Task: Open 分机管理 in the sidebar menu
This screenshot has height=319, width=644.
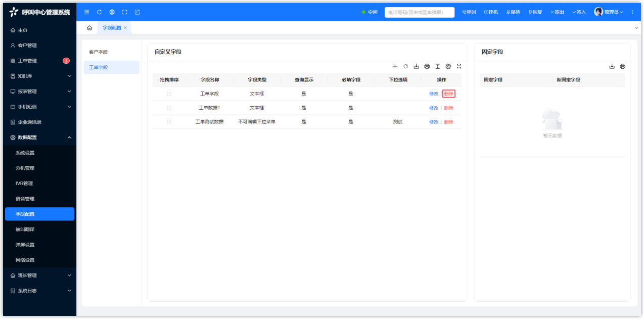Action: (x=25, y=168)
